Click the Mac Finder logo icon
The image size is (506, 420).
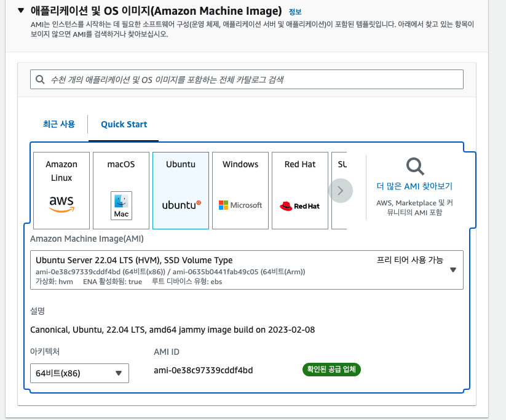click(x=121, y=205)
